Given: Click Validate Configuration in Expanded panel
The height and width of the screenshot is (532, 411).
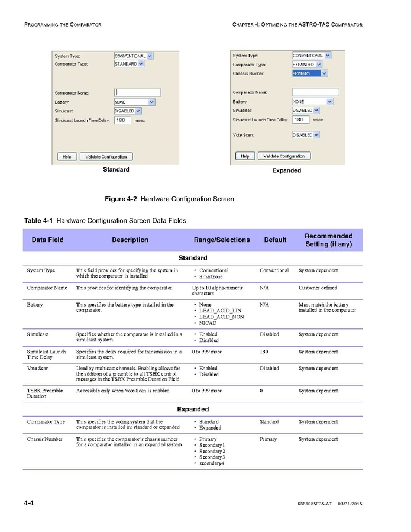Looking at the screenshot, I should click(x=283, y=156).
